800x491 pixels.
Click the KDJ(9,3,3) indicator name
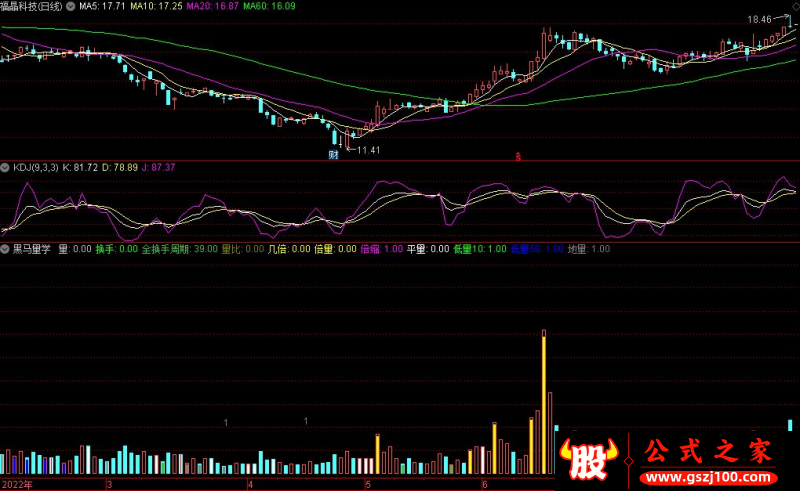(x=36, y=167)
